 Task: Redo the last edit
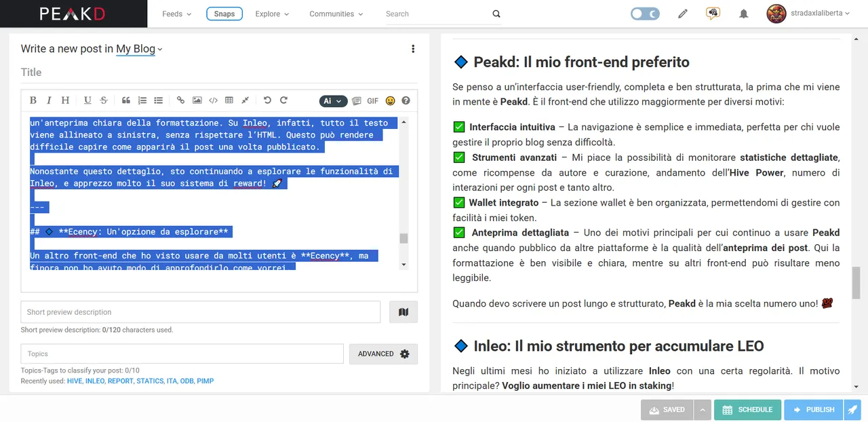point(283,100)
